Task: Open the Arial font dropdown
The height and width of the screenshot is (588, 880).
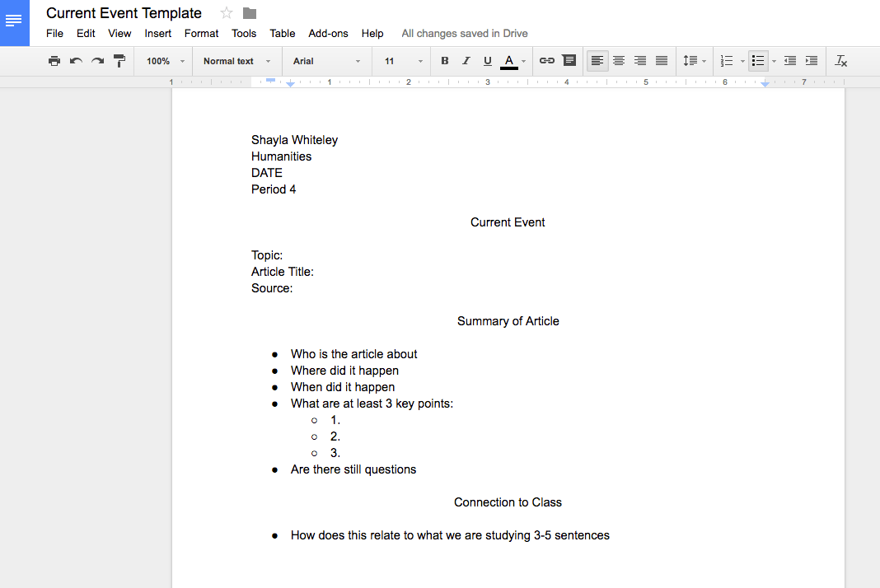Action: (x=326, y=61)
